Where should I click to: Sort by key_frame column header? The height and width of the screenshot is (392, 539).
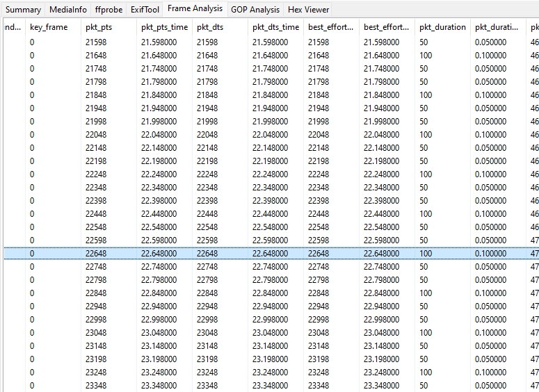49,28
